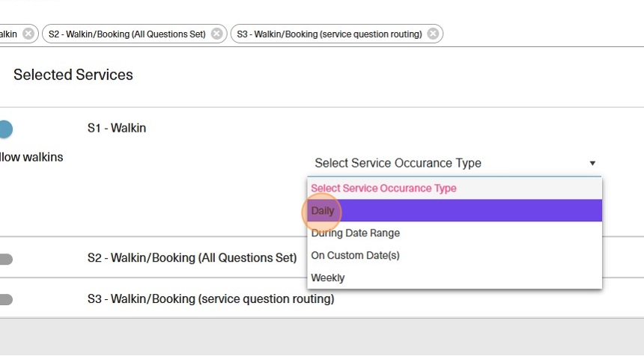Choose Daily from the occurrence list
Viewport: 644px width, 359px height.
click(x=323, y=211)
